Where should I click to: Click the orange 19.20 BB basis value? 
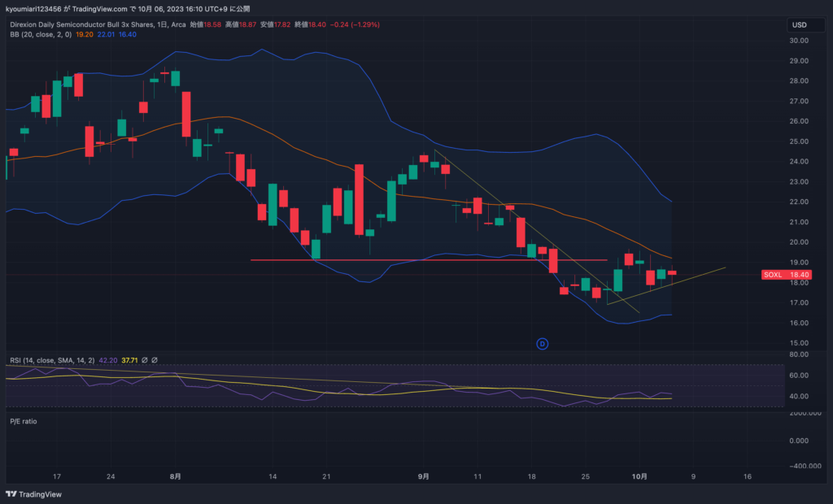coord(84,34)
